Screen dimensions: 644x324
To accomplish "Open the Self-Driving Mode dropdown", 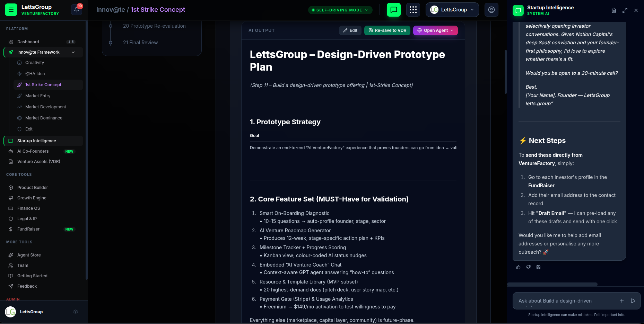I will [x=340, y=10].
